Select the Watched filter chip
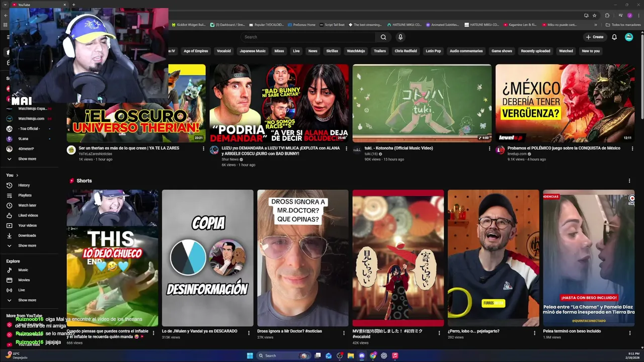 coord(566,51)
